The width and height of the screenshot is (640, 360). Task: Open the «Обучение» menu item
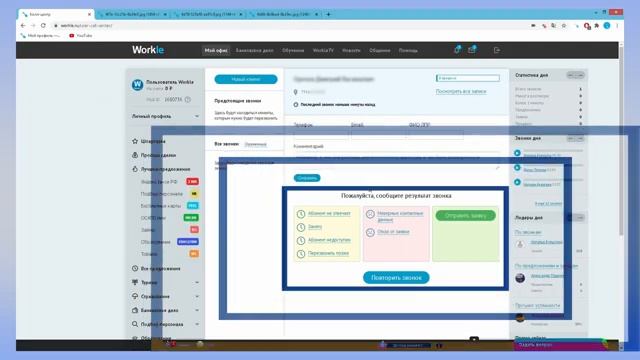coord(293,50)
